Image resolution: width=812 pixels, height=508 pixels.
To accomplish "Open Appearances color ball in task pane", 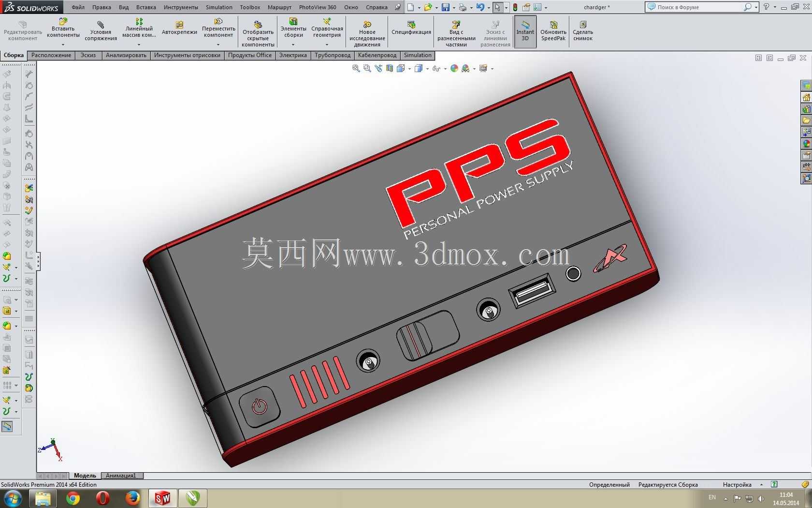I will [806, 144].
